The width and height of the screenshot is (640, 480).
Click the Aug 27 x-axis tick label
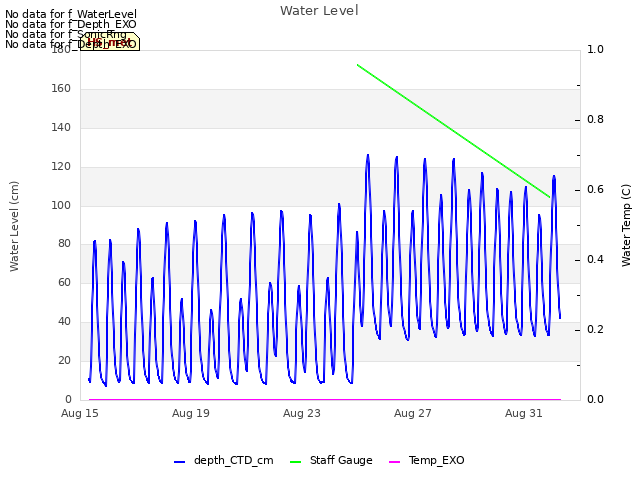click(413, 413)
